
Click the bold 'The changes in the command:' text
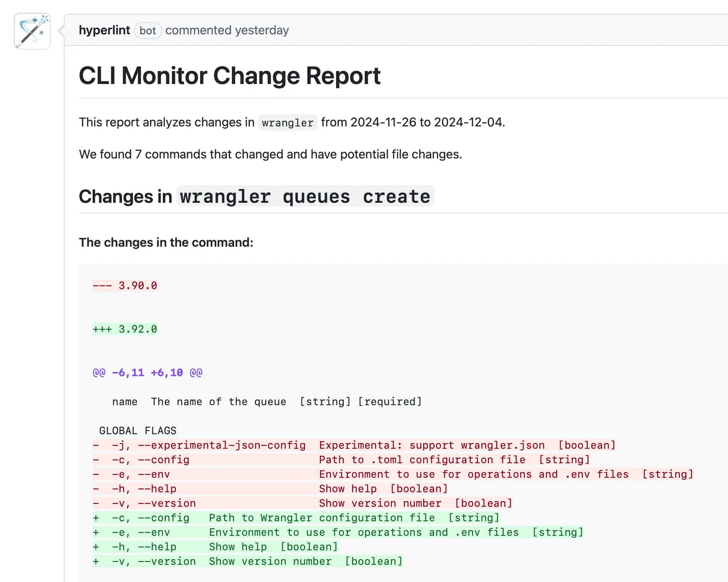(166, 242)
